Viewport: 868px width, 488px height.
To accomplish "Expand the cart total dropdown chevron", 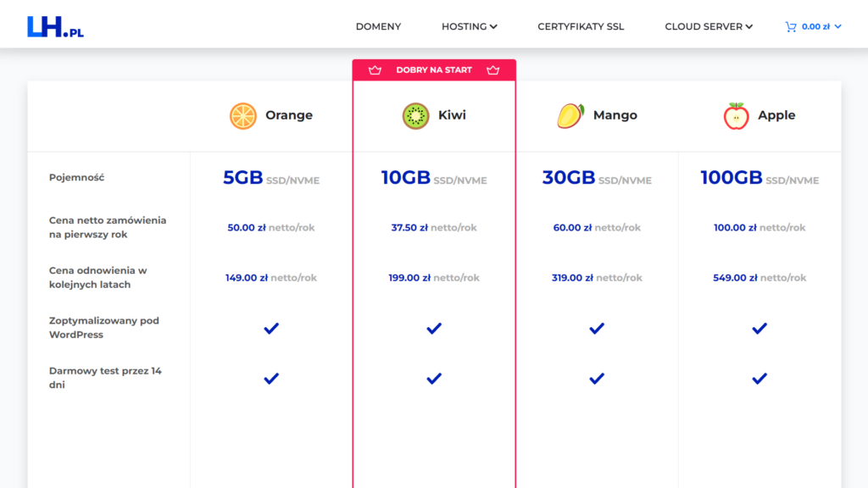I will tap(838, 26).
